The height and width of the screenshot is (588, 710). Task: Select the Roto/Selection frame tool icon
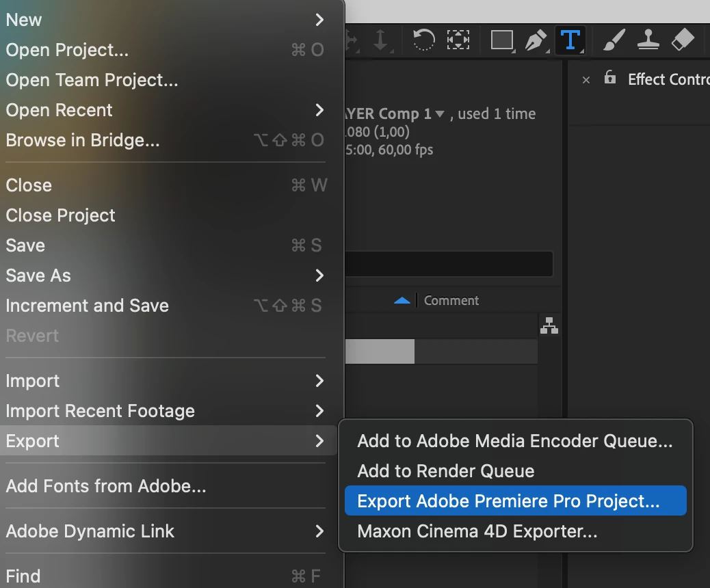458,40
